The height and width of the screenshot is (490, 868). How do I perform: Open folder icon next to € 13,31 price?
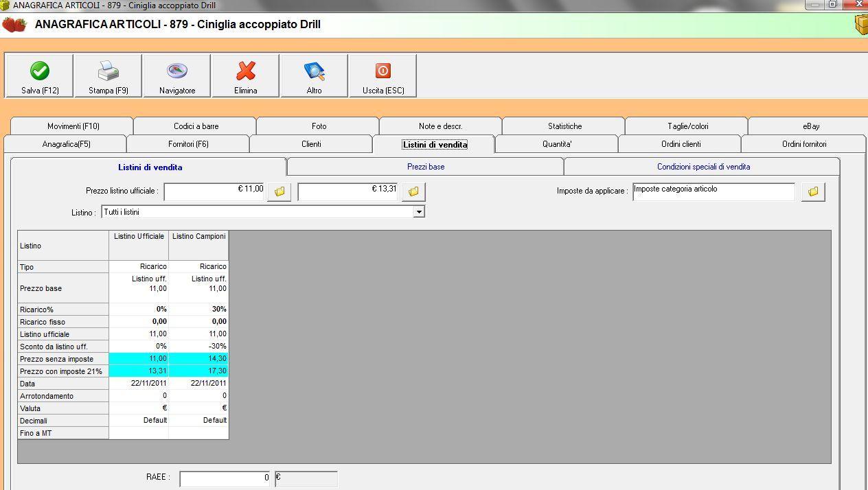(413, 191)
